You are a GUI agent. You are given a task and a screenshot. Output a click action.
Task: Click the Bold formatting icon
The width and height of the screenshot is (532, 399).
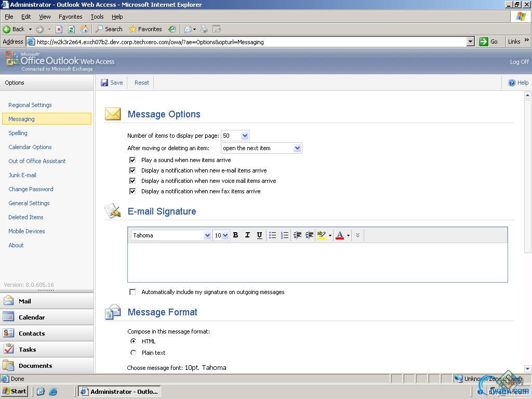tap(235, 235)
